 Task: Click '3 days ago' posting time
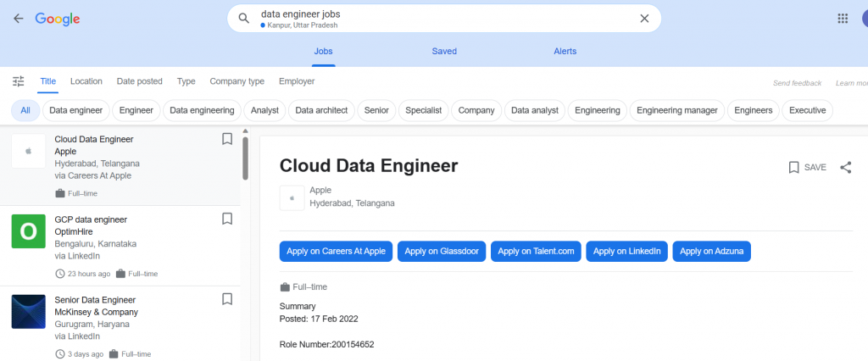pyautogui.click(x=86, y=354)
